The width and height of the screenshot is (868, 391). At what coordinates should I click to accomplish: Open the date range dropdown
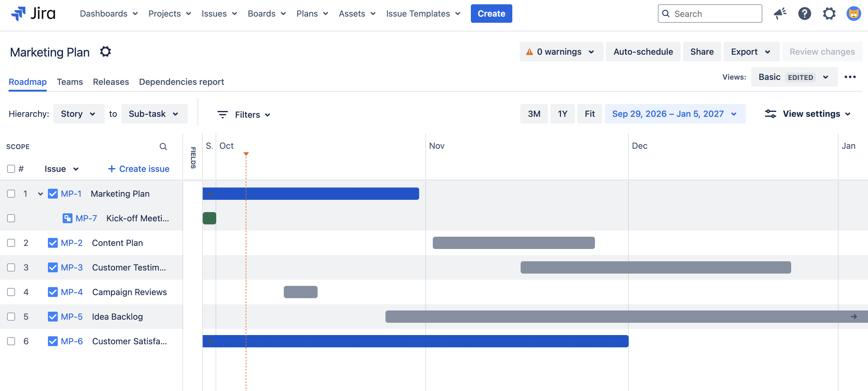tap(675, 114)
